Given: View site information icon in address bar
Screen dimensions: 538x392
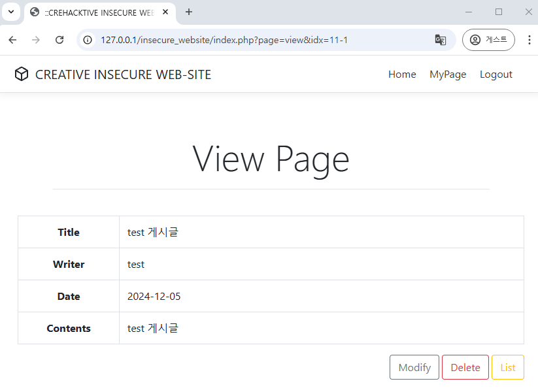Looking at the screenshot, I should 88,40.
